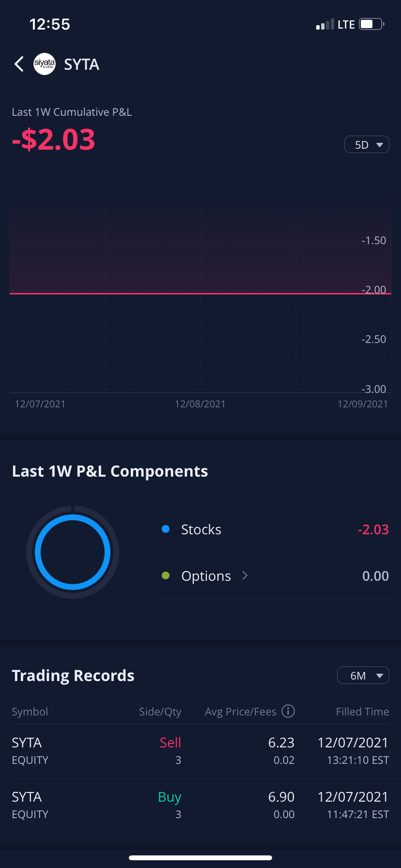Open the Stocks P&L component row
Screen dimensions: 401x868
click(x=275, y=529)
